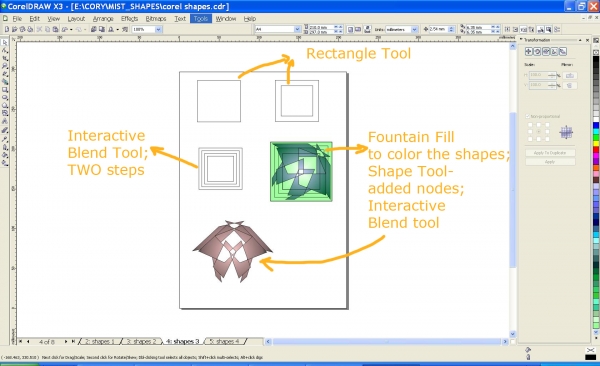The image size is (600, 366).
Task: Open the Skew tab in Transformation docker
Action: point(563,51)
